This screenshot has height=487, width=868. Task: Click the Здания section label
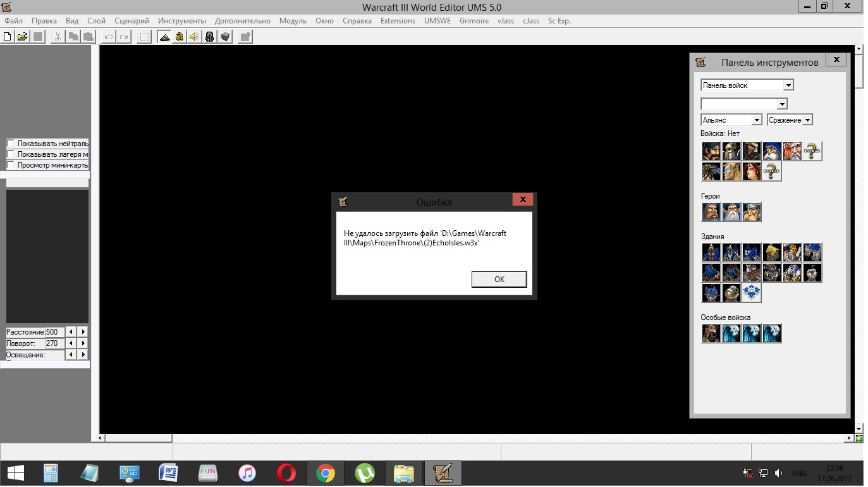[712, 237]
